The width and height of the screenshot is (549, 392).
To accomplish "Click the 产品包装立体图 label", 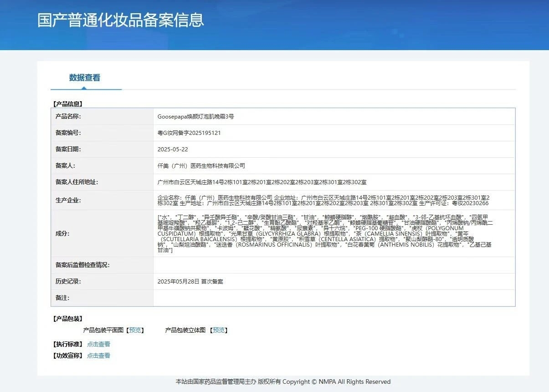I will [185, 330].
